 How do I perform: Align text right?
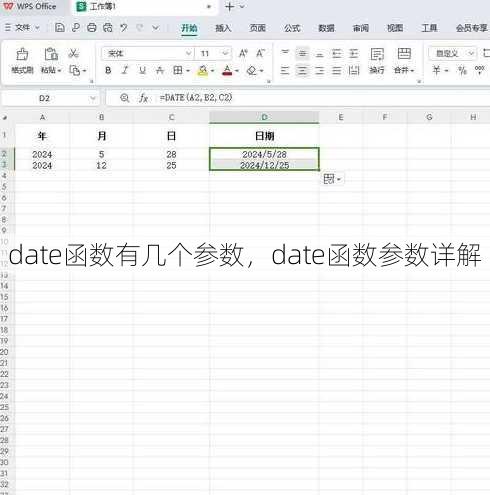click(x=319, y=70)
